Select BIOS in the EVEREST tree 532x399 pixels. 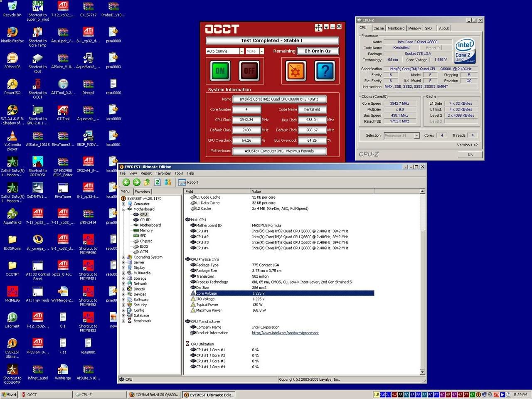click(144, 246)
